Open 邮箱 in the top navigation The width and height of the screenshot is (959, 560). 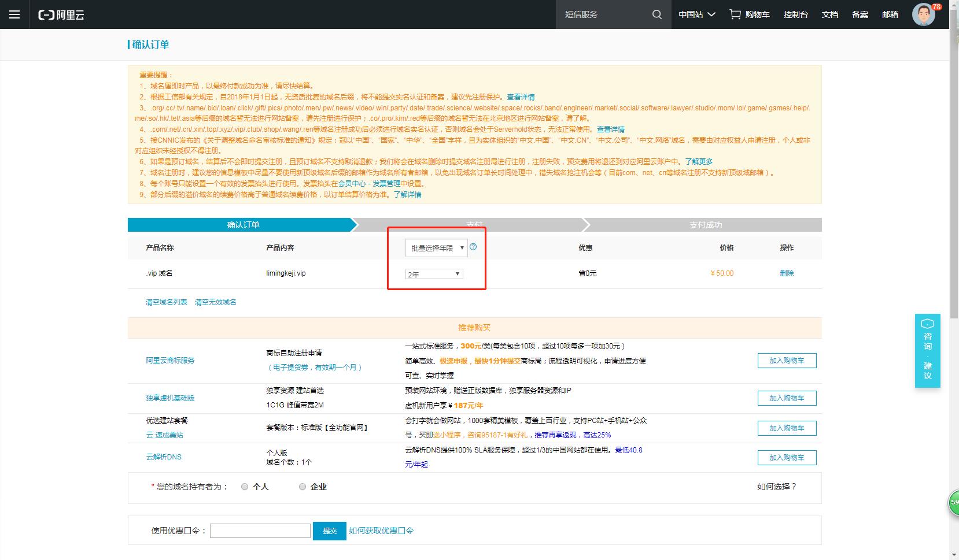click(890, 14)
